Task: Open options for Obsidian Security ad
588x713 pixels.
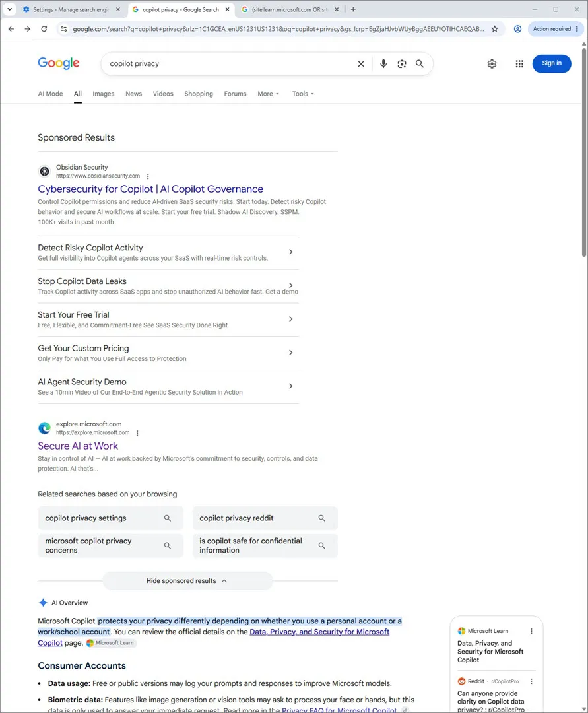Action: pyautogui.click(x=148, y=176)
